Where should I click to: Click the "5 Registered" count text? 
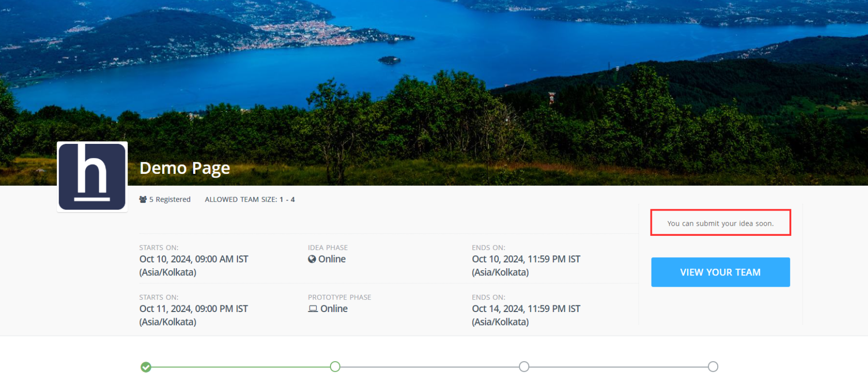point(170,200)
